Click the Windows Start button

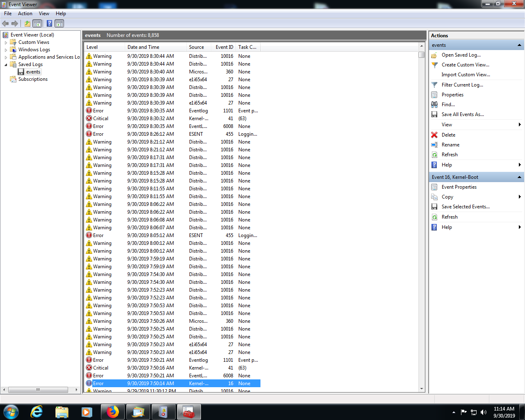(11, 412)
